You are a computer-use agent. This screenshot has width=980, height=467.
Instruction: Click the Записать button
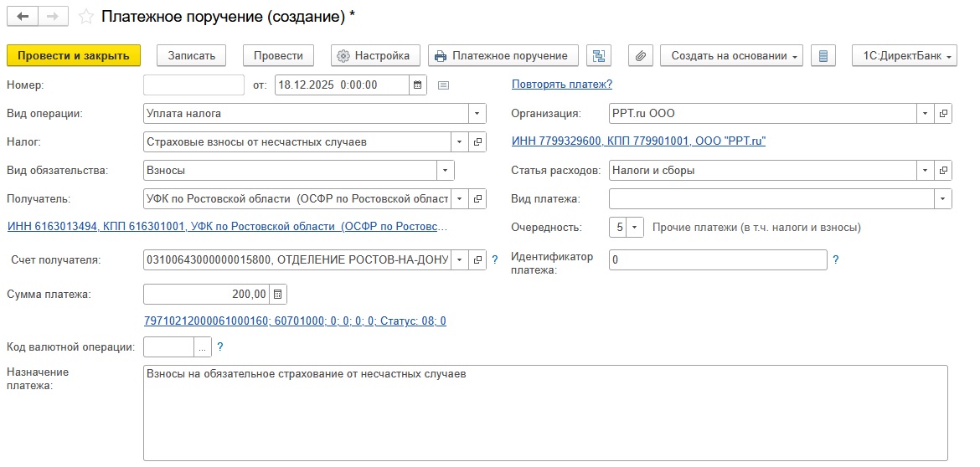point(191,55)
